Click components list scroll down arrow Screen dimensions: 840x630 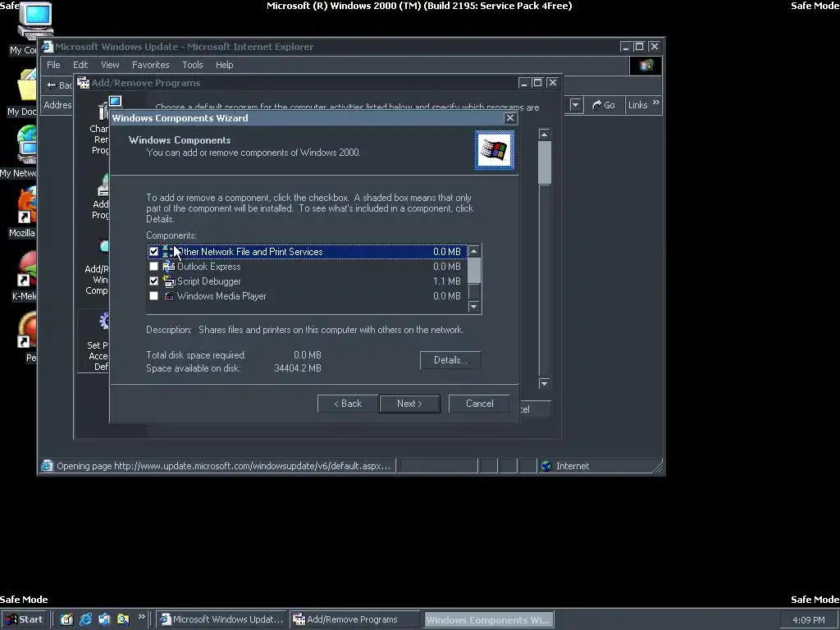[473, 307]
